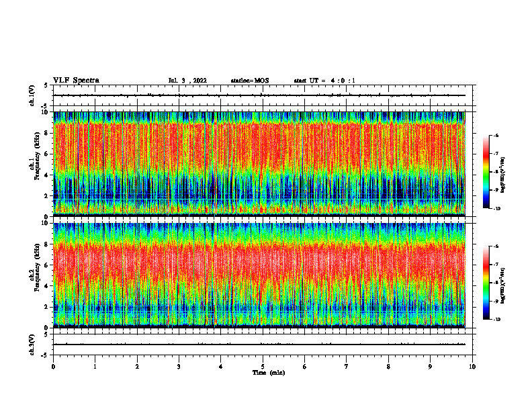Viewport: 532px width, 411px height.
Task: Click ch.1 color bar label "-10"
Action: [x=496, y=209]
